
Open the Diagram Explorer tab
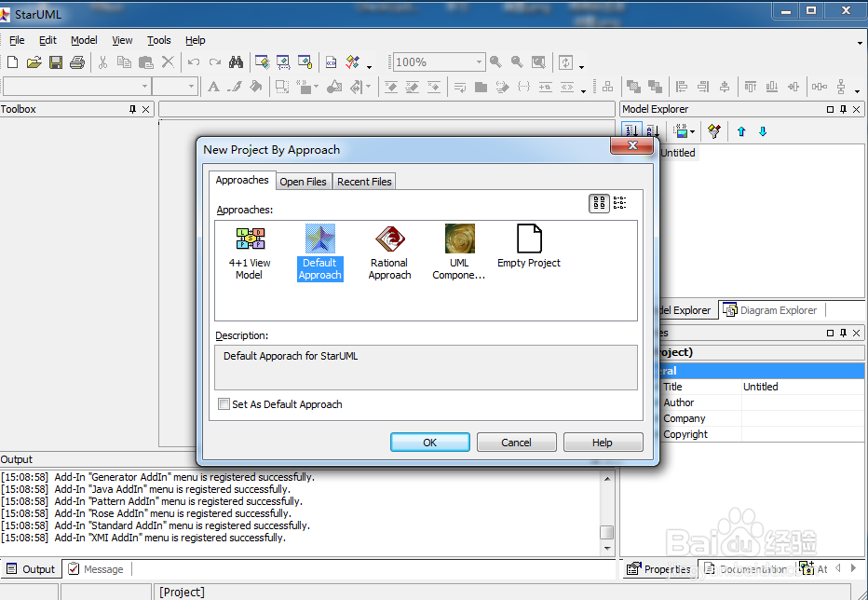(x=770, y=310)
